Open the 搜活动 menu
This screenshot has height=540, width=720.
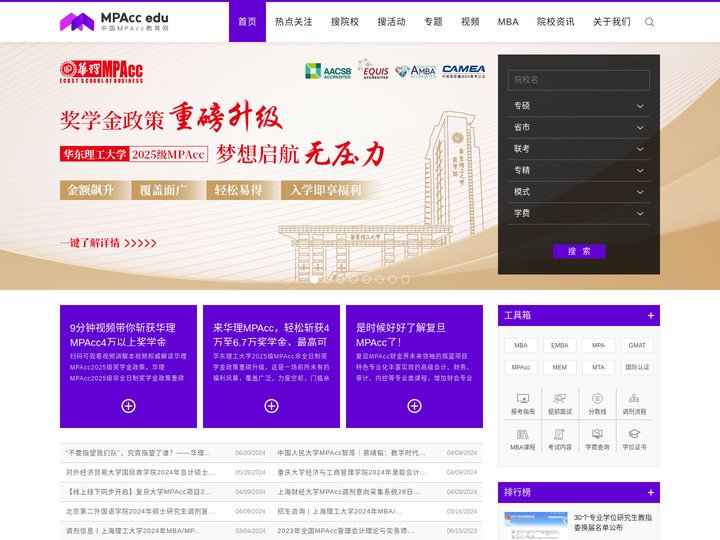391,22
